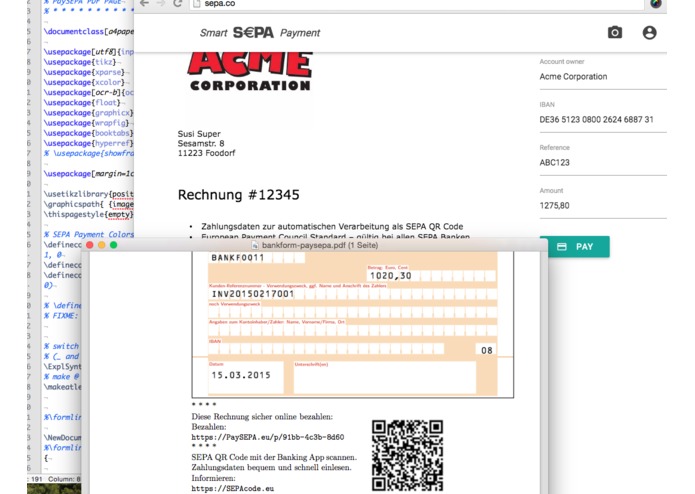Viewport: 695px width, 494px height.
Task: Open the SEPAcode.eu link in PDF
Action: (x=233, y=489)
